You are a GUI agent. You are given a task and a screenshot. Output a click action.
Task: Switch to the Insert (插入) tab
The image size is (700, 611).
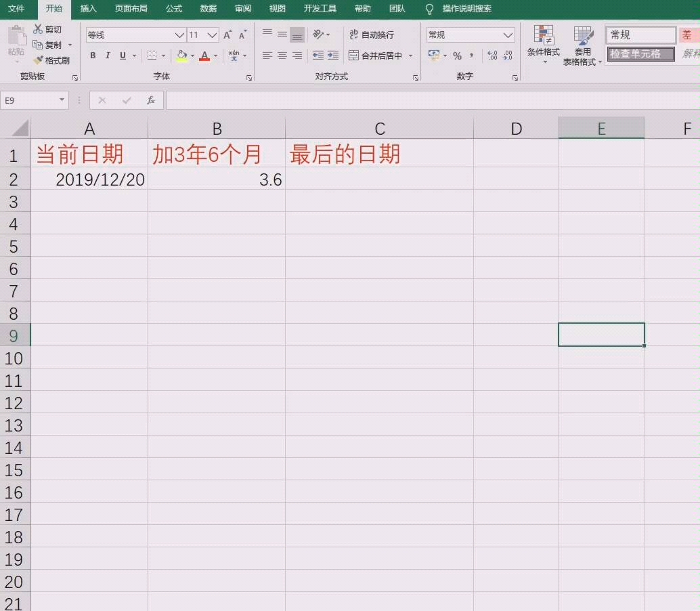89,9
